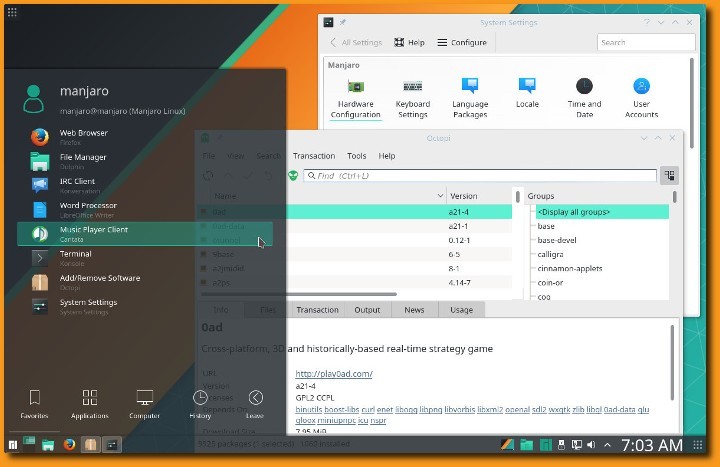
Task: Open Octopi Help menu
Action: [x=387, y=156]
